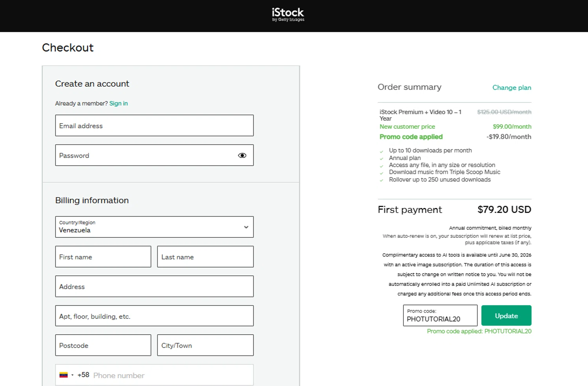Image resolution: width=588 pixels, height=386 pixels.
Task: Focus the Password field
Action: (154, 155)
